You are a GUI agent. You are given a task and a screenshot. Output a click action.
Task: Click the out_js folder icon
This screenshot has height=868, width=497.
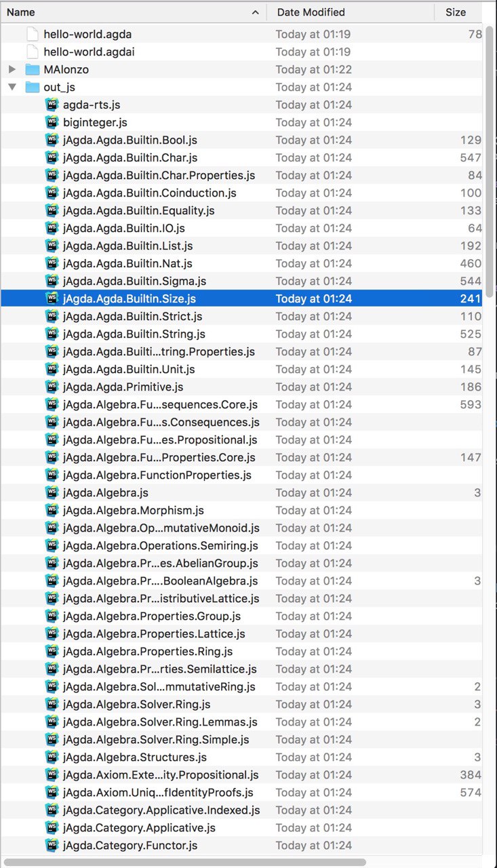coord(32,87)
